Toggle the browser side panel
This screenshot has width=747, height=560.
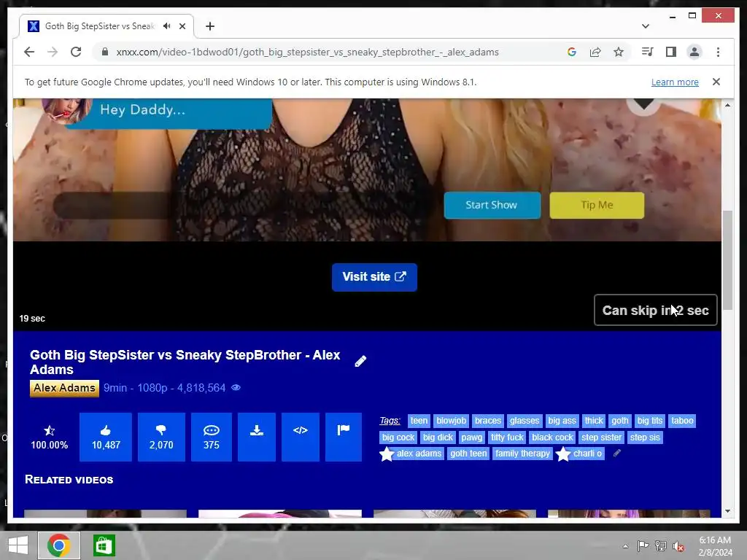click(x=671, y=52)
